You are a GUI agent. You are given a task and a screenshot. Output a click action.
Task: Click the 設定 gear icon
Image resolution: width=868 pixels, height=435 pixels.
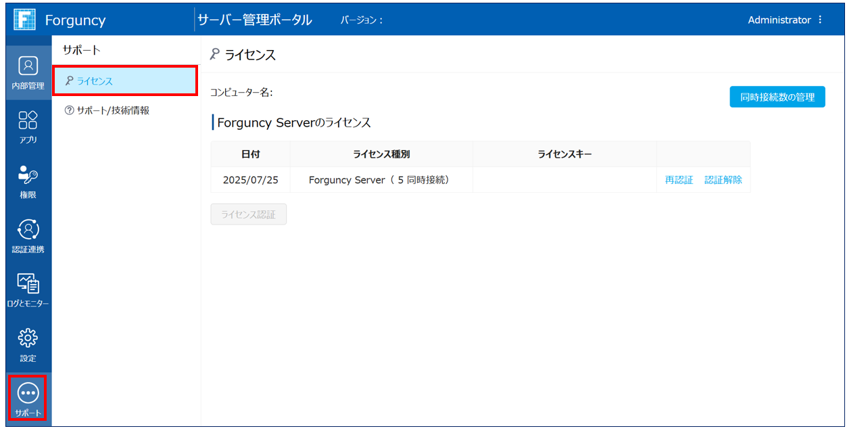coord(28,344)
